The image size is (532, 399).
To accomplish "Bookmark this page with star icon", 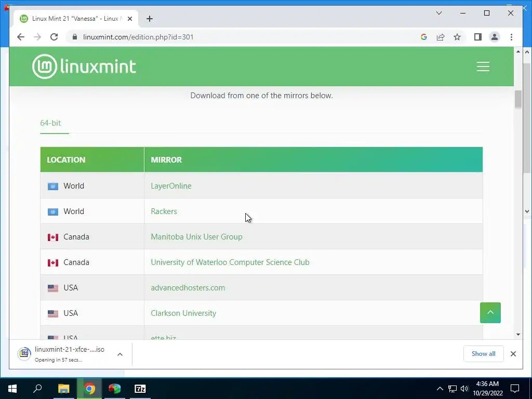I will pos(457,37).
